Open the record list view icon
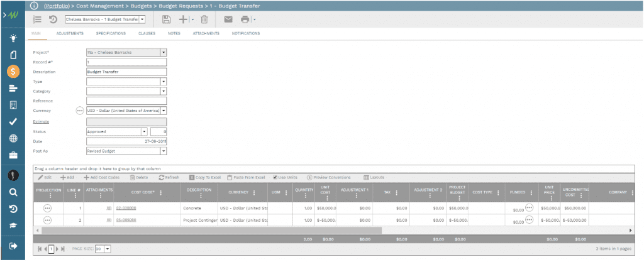This screenshot has width=644, height=262. point(37,19)
